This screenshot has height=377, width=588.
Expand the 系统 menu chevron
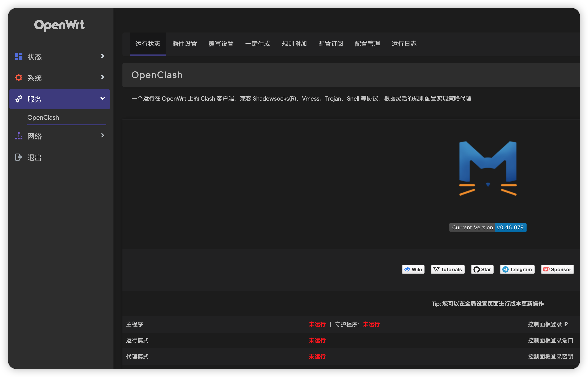pos(103,77)
